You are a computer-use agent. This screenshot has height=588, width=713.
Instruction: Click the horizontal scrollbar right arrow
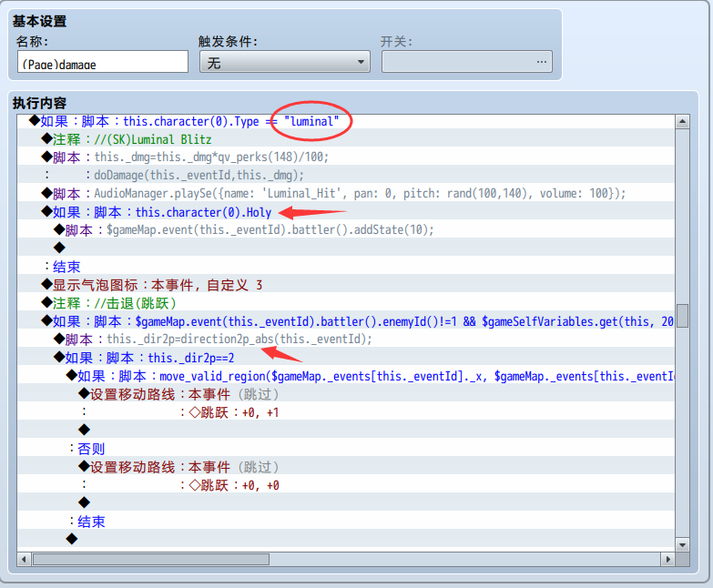tap(667, 559)
